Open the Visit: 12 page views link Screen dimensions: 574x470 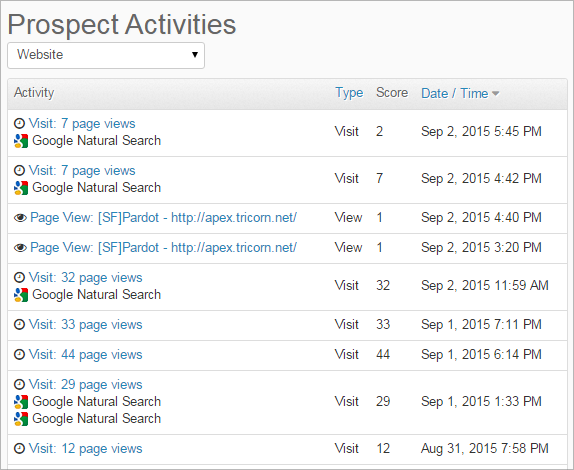pyautogui.click(x=85, y=448)
